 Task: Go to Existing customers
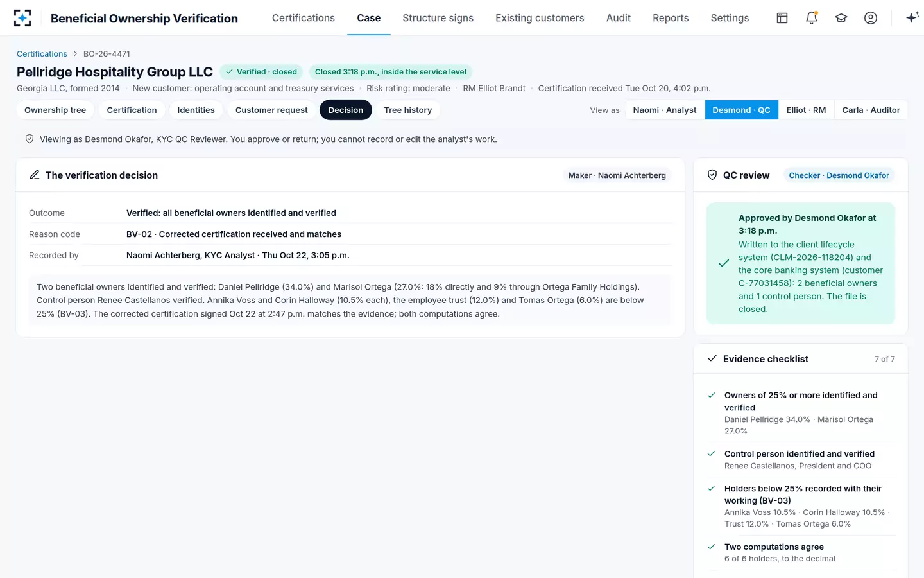[540, 18]
